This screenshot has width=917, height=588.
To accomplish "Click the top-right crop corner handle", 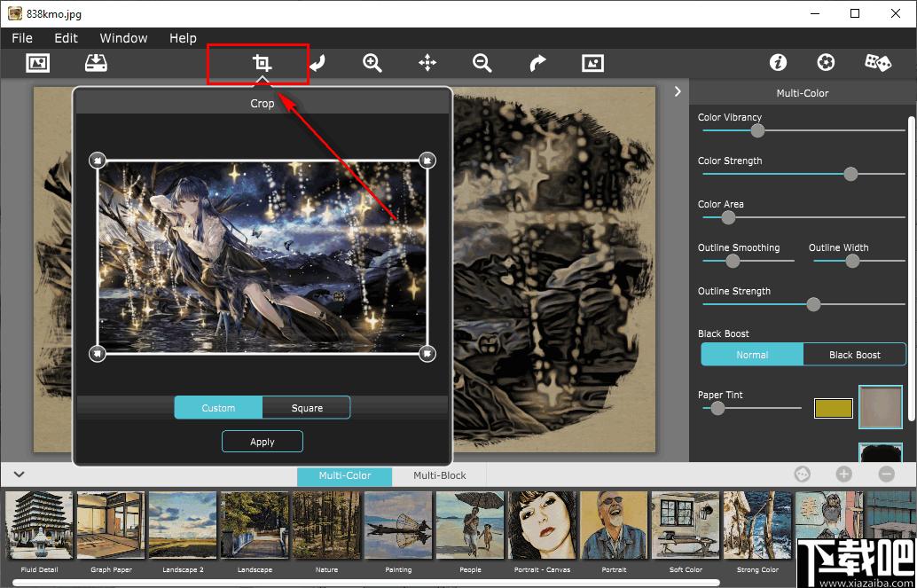I will pos(428,161).
